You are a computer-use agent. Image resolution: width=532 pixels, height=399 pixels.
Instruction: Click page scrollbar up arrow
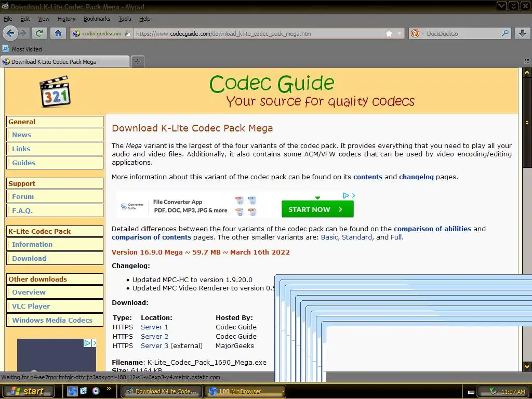[x=527, y=72]
